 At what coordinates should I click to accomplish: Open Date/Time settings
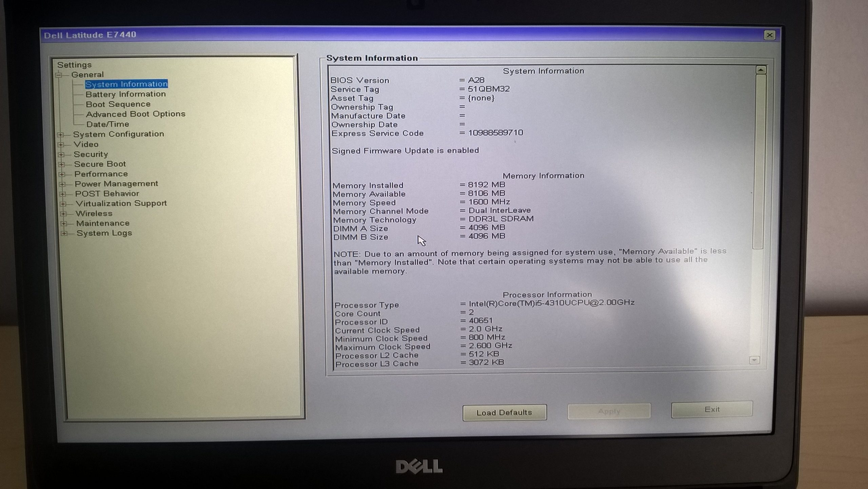pyautogui.click(x=107, y=124)
